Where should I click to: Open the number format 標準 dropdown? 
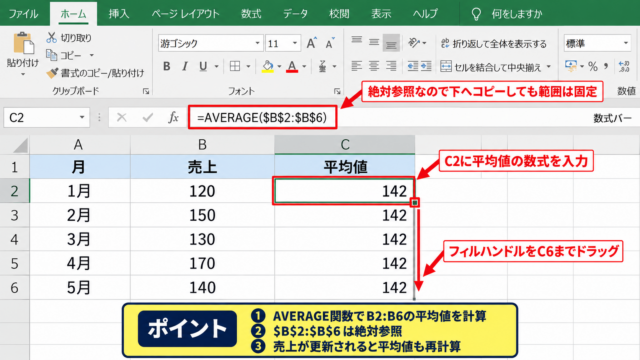626,43
